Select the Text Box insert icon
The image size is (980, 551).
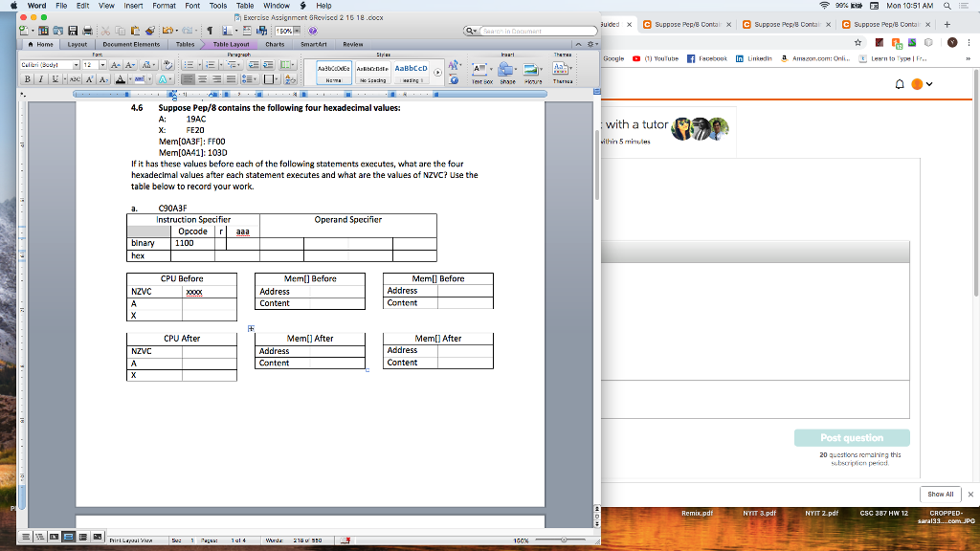point(480,68)
